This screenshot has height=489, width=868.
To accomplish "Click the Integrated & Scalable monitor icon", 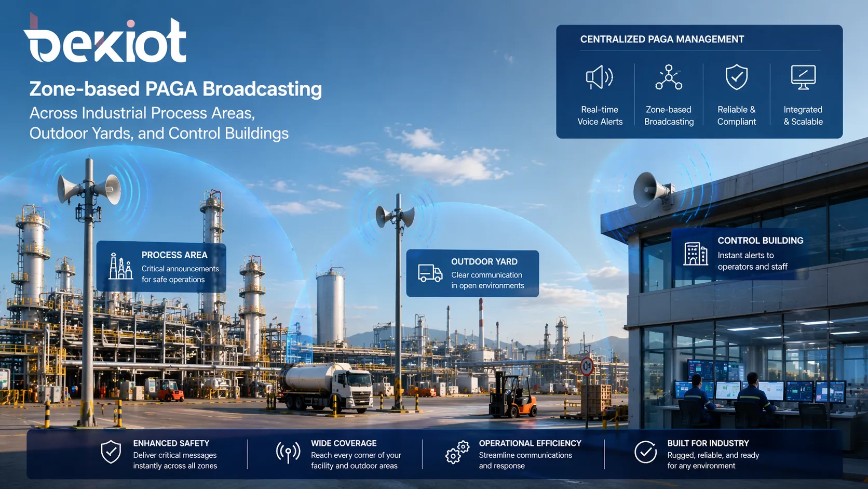I will tap(803, 77).
